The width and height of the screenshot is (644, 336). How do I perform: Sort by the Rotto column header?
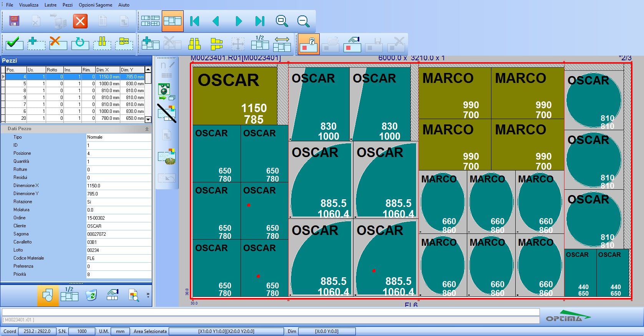pos(54,70)
